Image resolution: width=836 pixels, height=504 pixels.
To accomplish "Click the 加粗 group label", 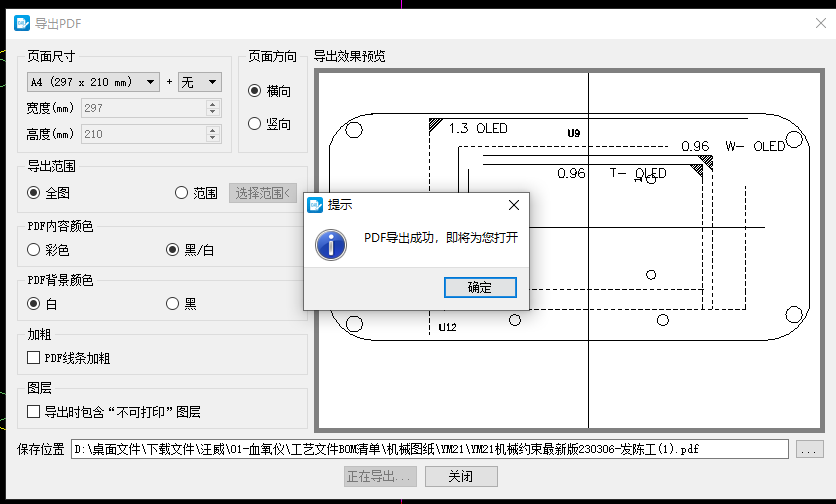I will pos(39,334).
